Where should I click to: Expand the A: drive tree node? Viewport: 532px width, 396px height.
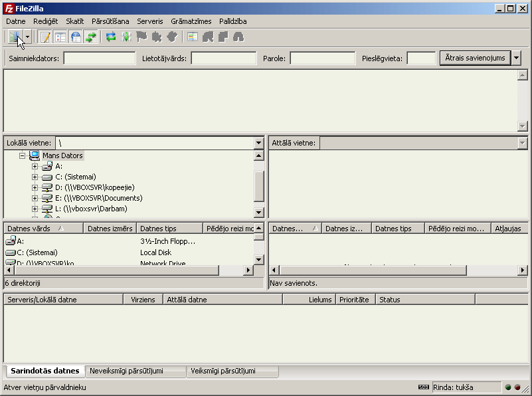(35, 166)
